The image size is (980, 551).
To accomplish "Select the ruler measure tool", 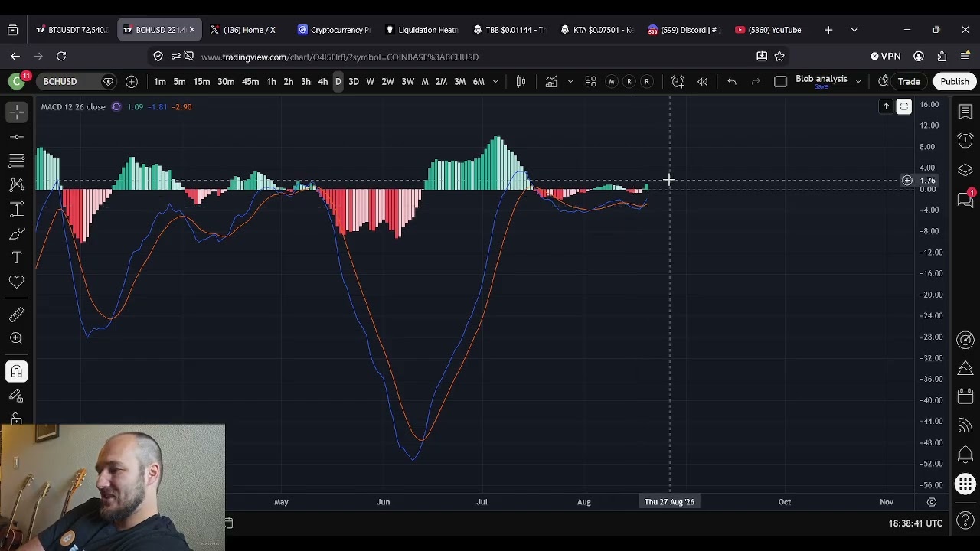I will click(16, 314).
